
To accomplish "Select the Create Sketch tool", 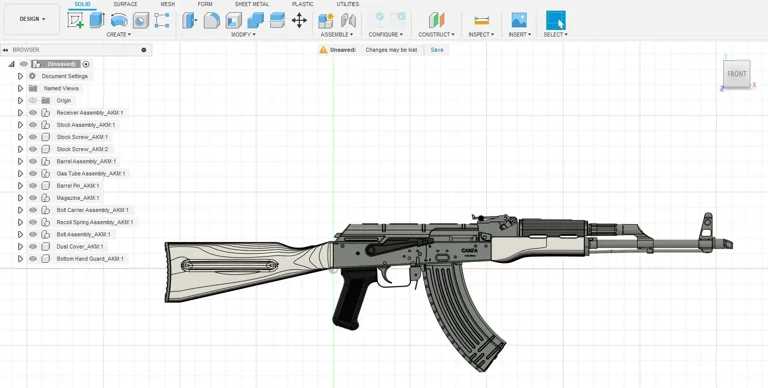I will click(75, 20).
